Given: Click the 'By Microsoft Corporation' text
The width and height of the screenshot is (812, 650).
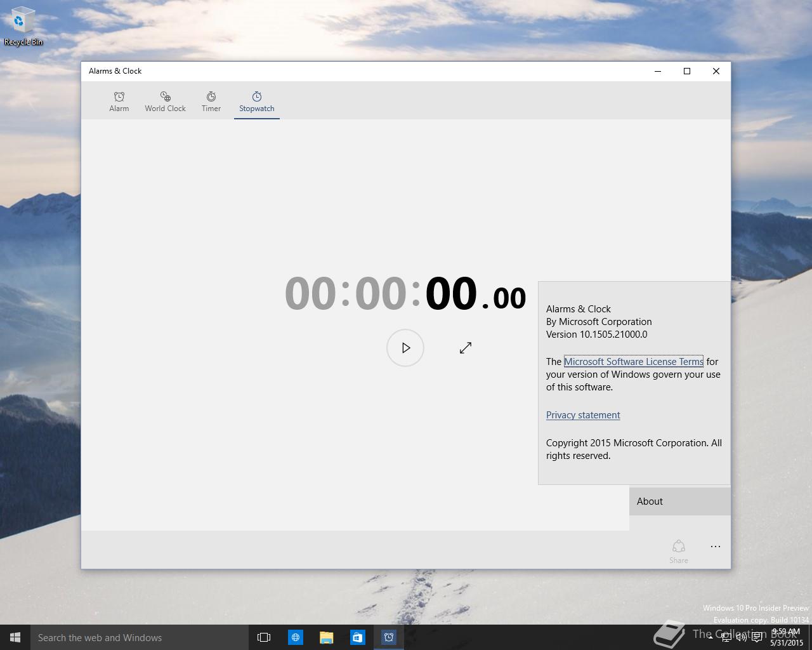Looking at the screenshot, I should [599, 322].
